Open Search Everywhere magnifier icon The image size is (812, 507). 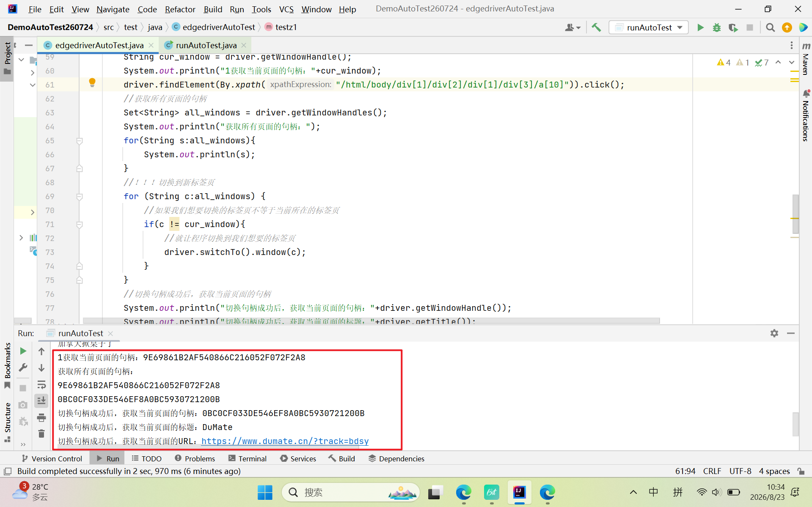tap(770, 27)
